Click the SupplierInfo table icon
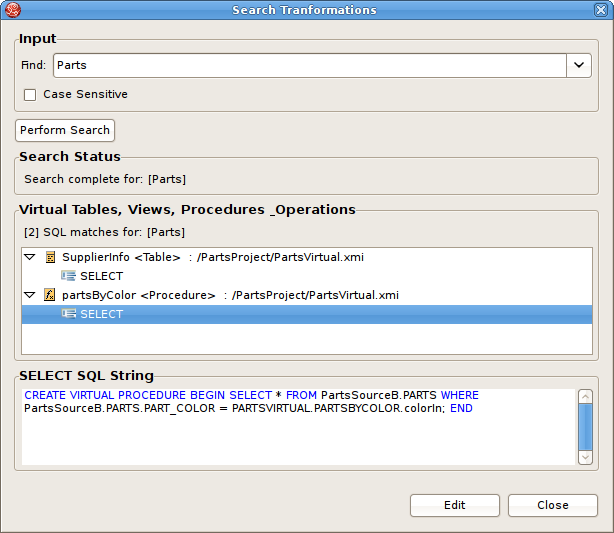Viewport: 614px width, 533px height. (51, 257)
